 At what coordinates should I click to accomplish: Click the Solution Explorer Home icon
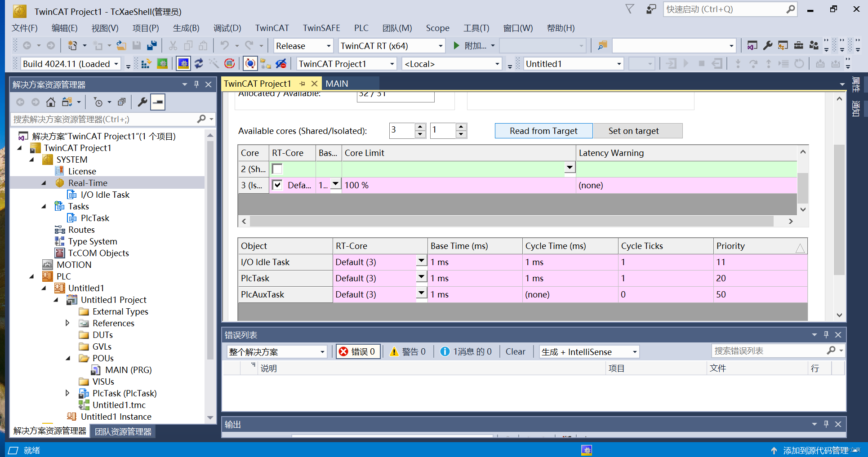coord(51,102)
